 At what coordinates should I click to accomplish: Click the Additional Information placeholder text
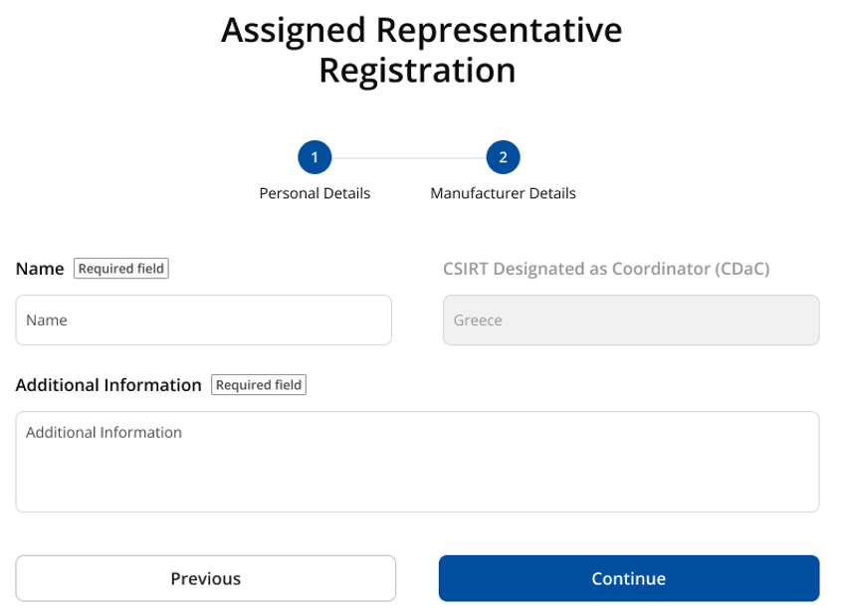(x=104, y=432)
